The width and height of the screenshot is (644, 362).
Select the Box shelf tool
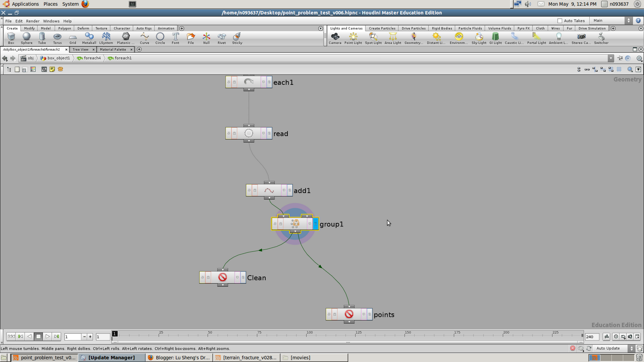click(x=11, y=38)
